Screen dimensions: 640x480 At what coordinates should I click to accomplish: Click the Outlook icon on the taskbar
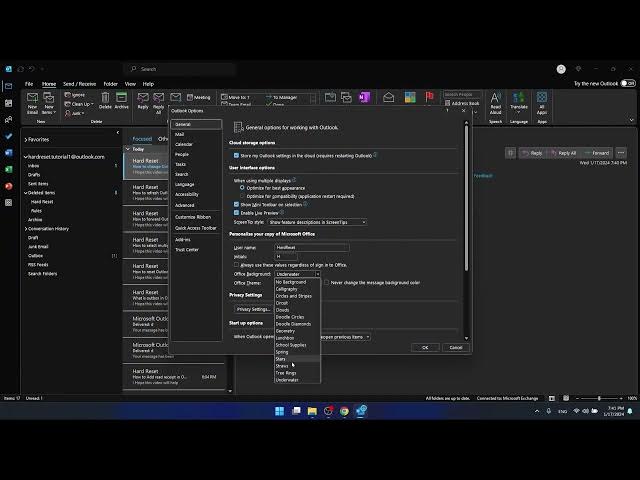tap(361, 411)
